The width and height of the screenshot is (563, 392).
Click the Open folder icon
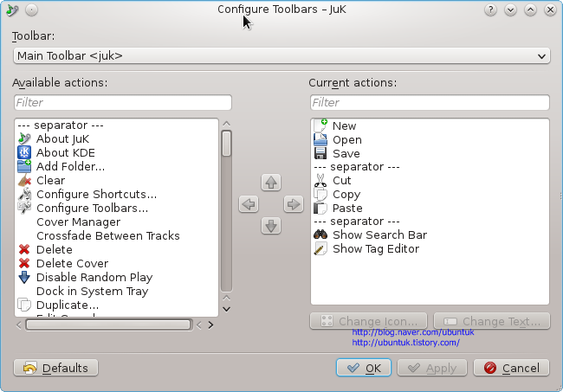click(320, 139)
